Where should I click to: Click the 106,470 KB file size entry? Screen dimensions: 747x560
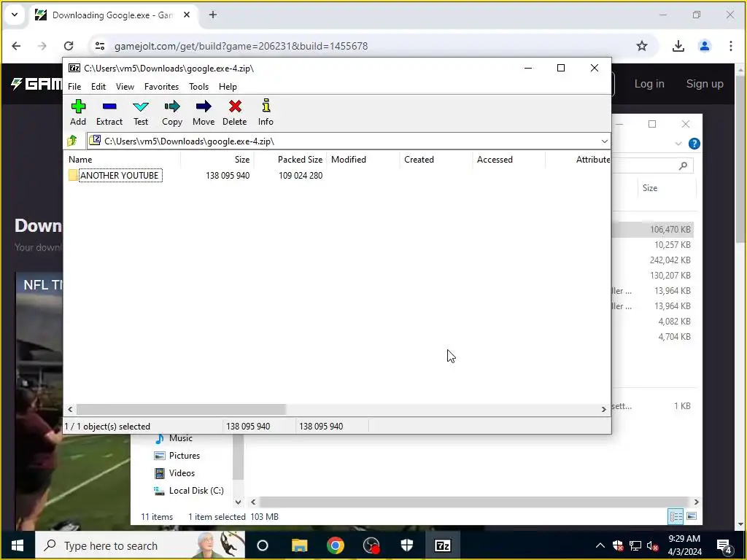tap(670, 230)
